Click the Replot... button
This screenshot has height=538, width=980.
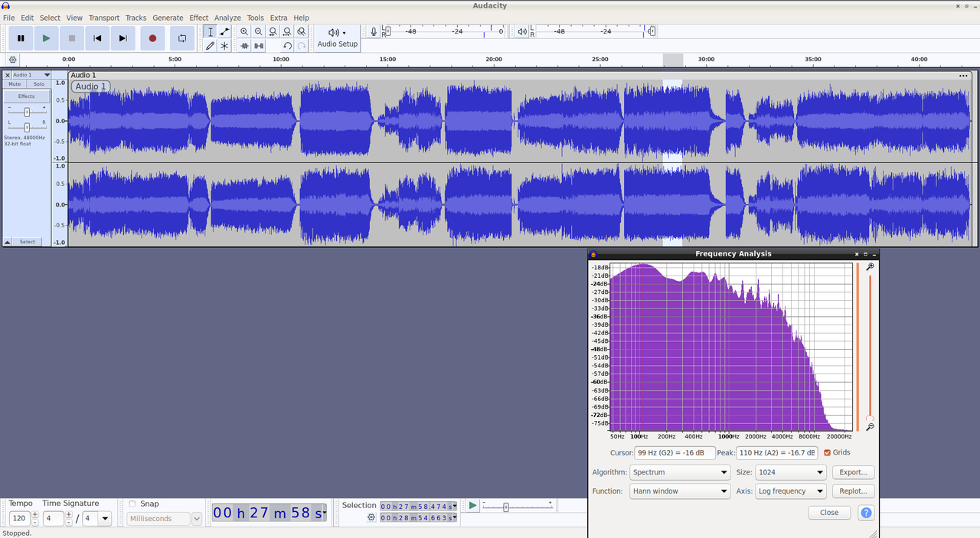[x=853, y=491]
